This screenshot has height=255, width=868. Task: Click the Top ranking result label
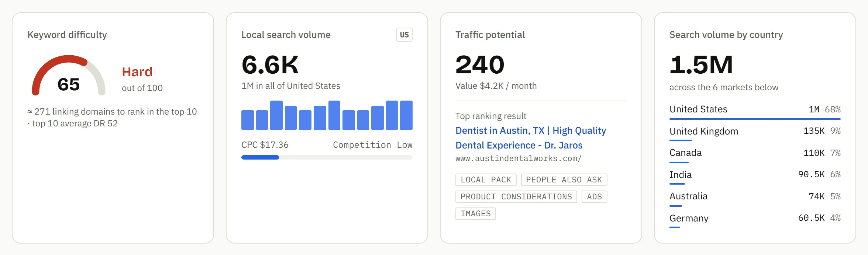point(490,116)
